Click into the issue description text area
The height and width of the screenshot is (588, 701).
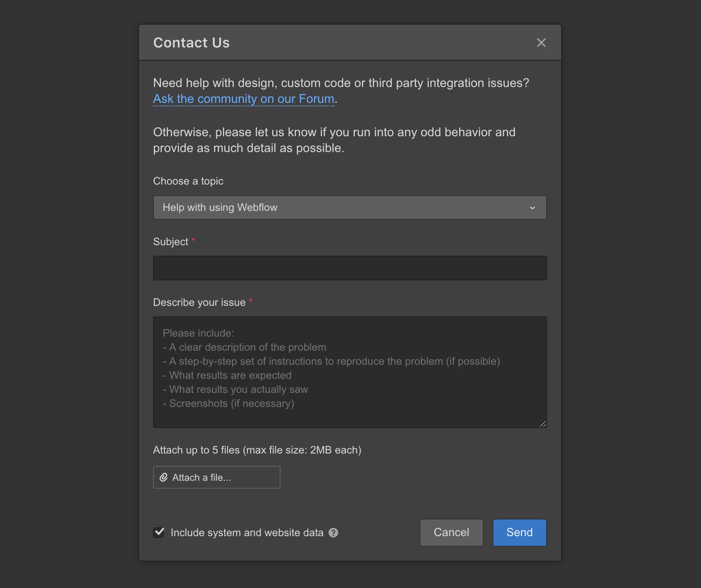350,372
